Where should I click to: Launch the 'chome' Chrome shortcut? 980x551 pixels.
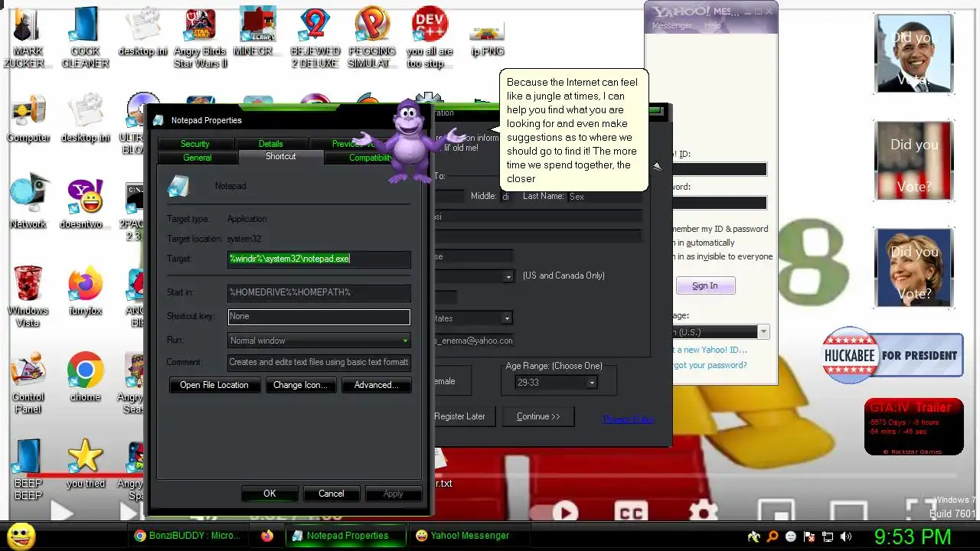[x=85, y=377]
